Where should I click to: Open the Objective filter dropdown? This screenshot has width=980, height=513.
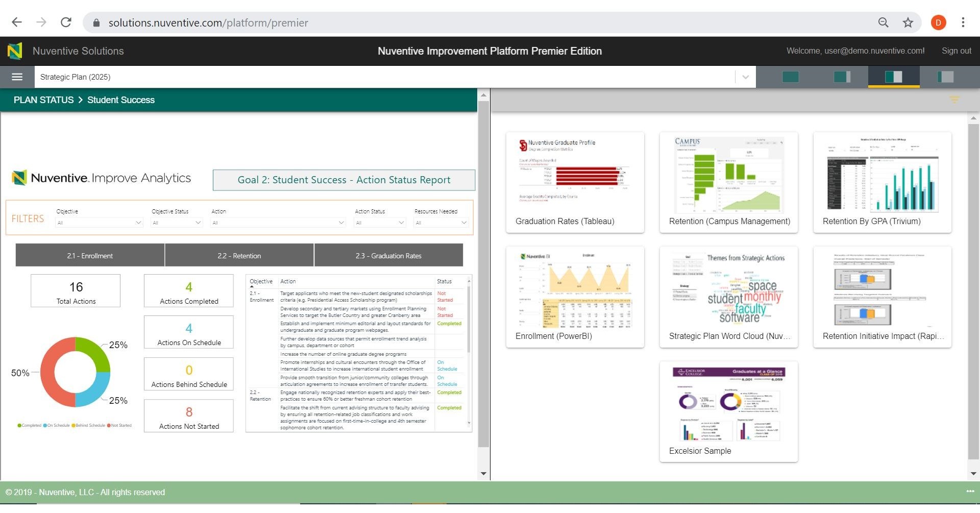tap(99, 223)
